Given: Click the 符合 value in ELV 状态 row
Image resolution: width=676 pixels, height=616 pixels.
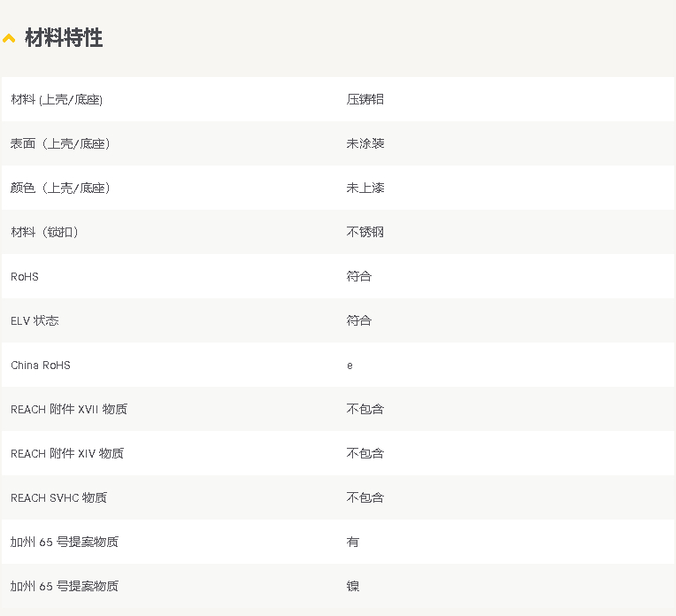Looking at the screenshot, I should pyautogui.click(x=358, y=320).
